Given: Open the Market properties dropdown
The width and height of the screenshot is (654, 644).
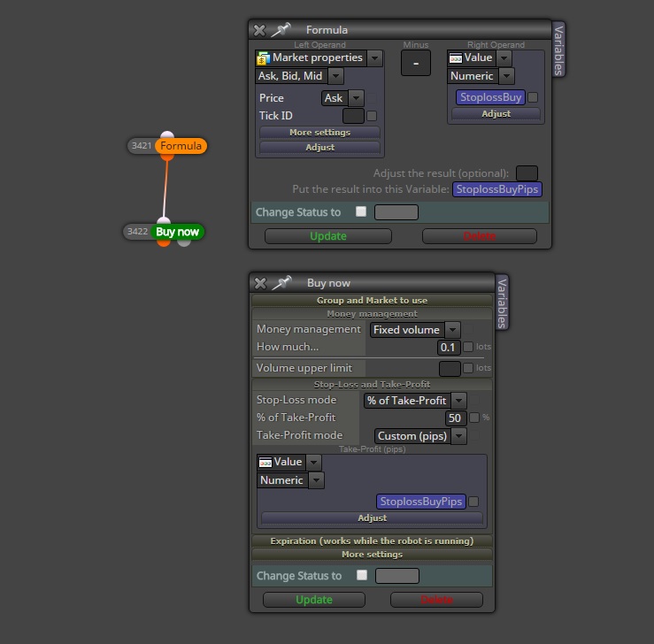Looking at the screenshot, I should pos(375,58).
